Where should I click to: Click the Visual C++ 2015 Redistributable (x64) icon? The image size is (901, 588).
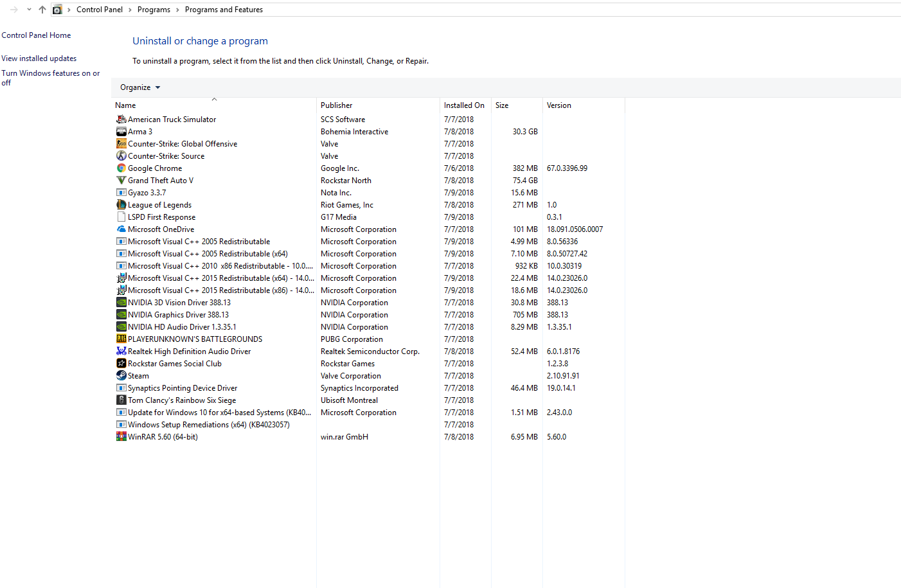[121, 278]
